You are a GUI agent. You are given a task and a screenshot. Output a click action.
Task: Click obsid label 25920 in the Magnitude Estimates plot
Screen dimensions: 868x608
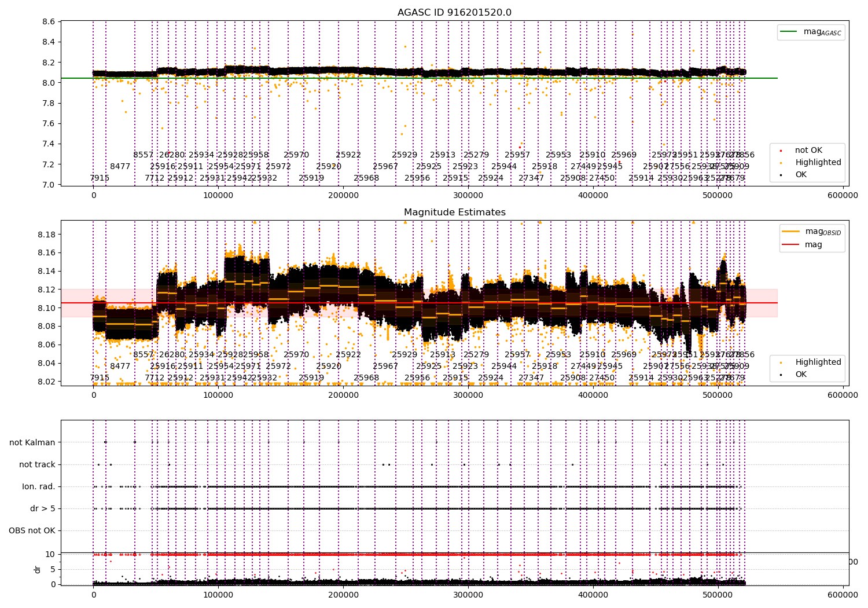pos(329,366)
